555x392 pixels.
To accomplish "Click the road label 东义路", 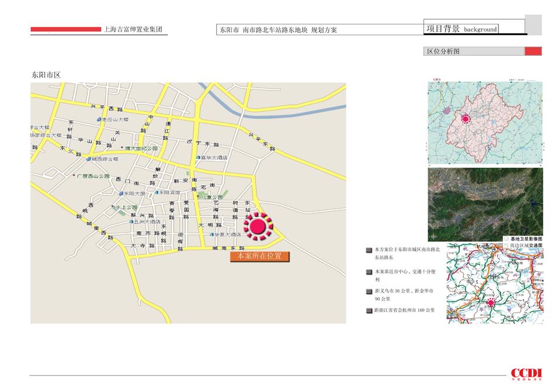I will (71, 151).
